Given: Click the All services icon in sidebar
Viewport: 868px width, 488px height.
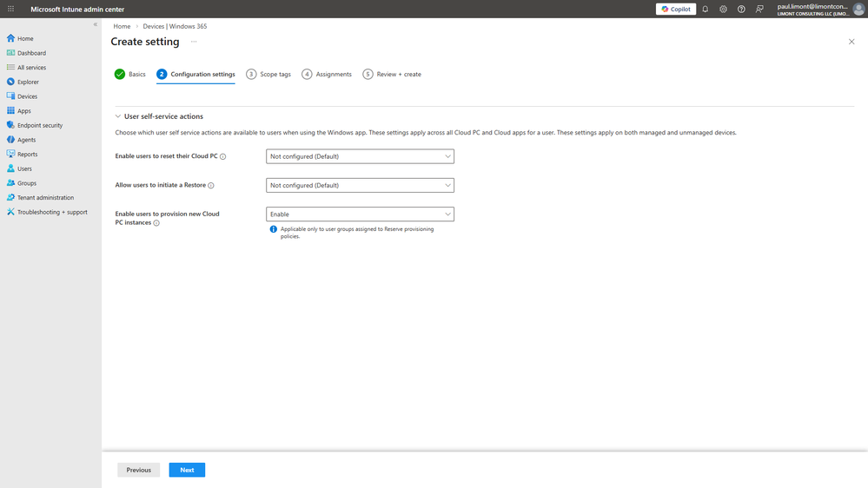Looking at the screenshot, I should [10, 67].
